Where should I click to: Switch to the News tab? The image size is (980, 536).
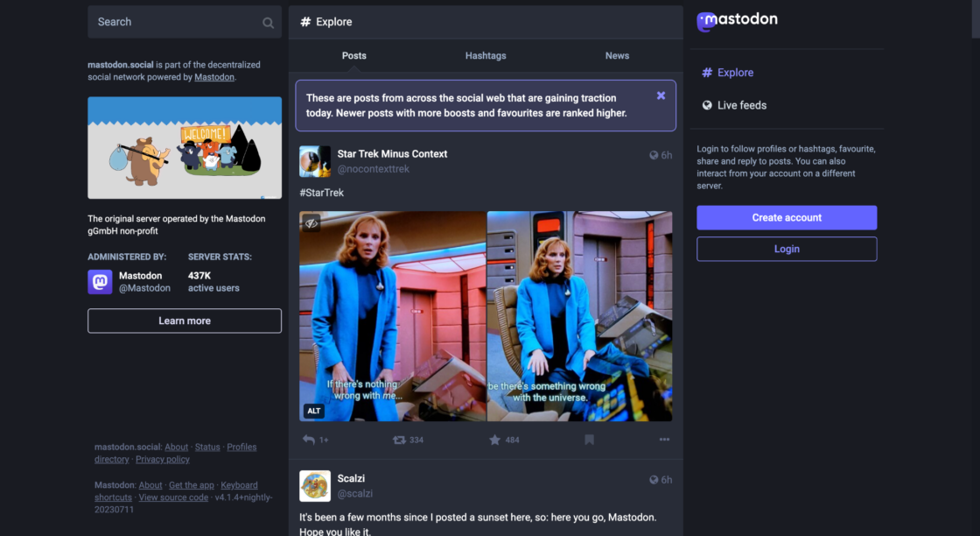pos(617,55)
